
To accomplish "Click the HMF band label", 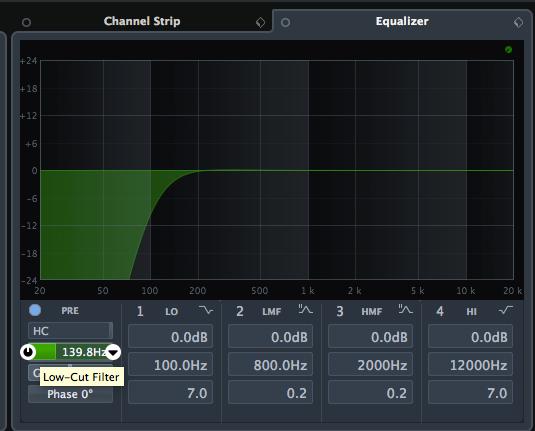I will [372, 312].
